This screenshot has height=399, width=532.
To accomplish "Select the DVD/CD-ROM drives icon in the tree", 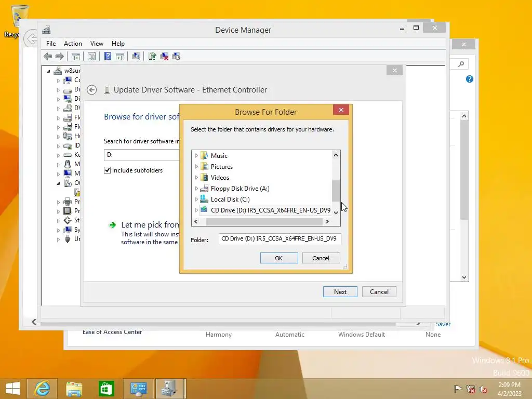I will (68, 108).
